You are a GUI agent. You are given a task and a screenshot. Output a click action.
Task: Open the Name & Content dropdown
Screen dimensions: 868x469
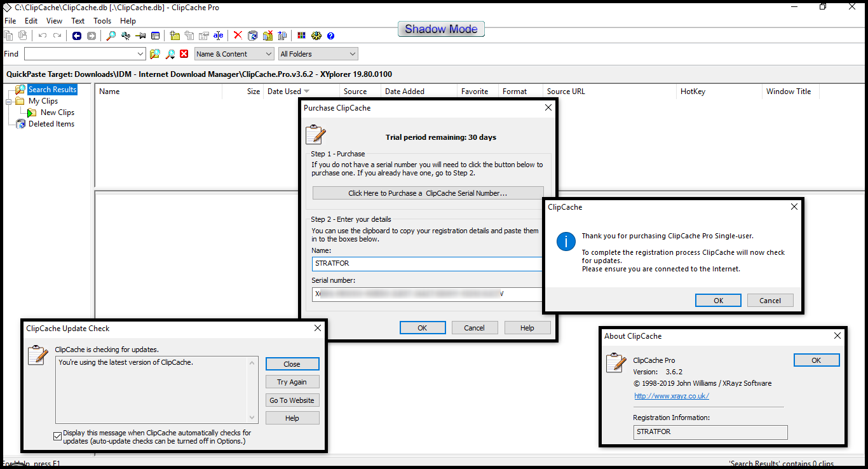coord(234,54)
